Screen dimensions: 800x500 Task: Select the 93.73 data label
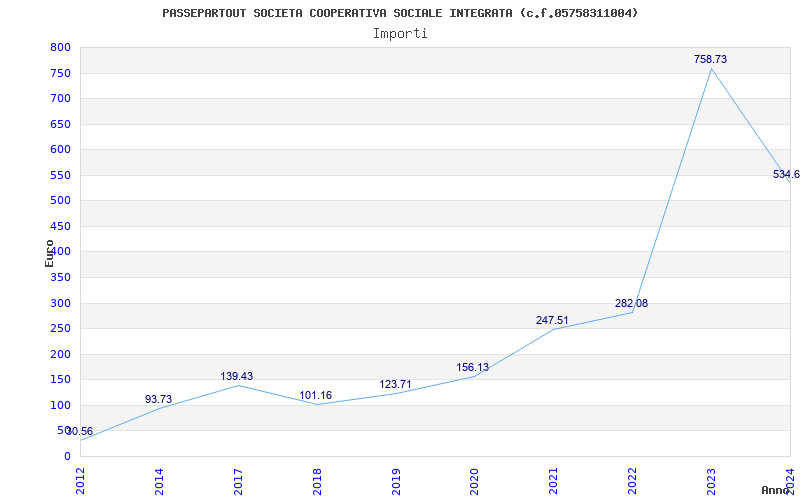(158, 399)
